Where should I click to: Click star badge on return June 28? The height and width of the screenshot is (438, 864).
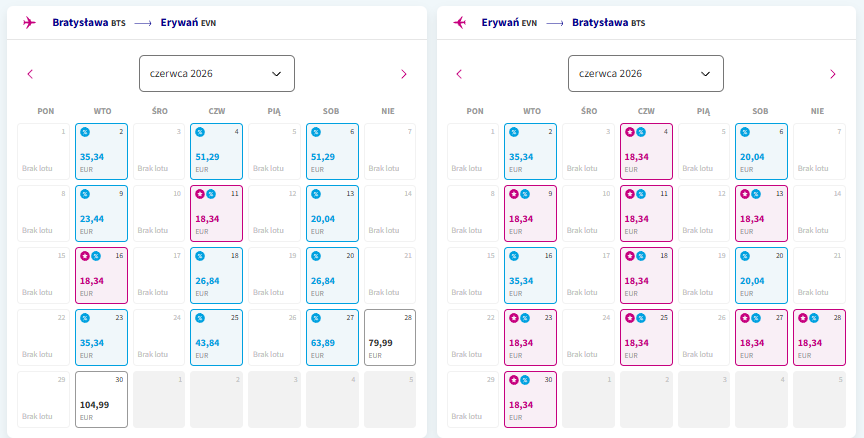click(x=803, y=318)
